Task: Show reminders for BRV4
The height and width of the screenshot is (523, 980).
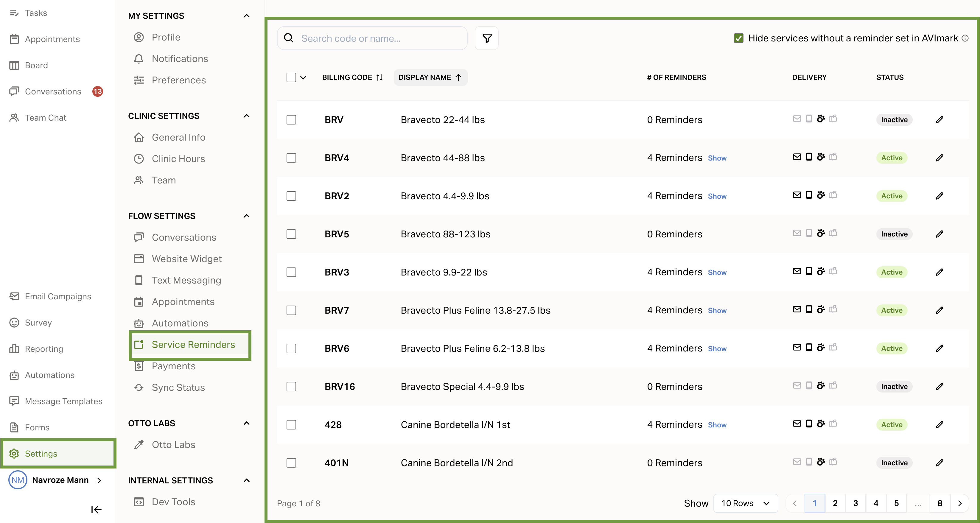Action: click(717, 158)
